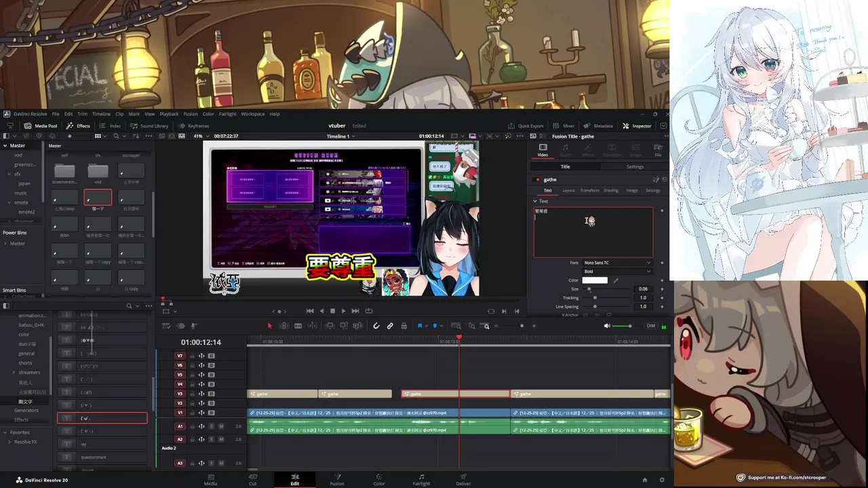The width and height of the screenshot is (868, 488).
Task: Switch to the Cut page
Action: (x=252, y=480)
